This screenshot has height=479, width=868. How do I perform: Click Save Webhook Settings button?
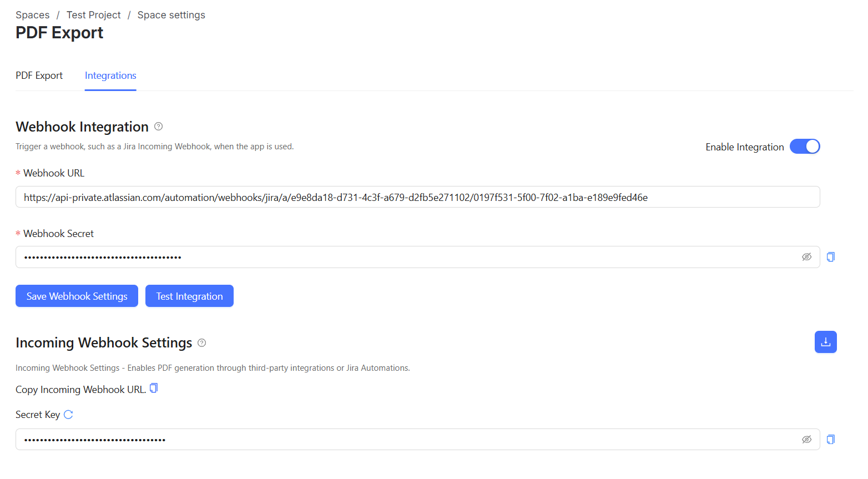[77, 296]
